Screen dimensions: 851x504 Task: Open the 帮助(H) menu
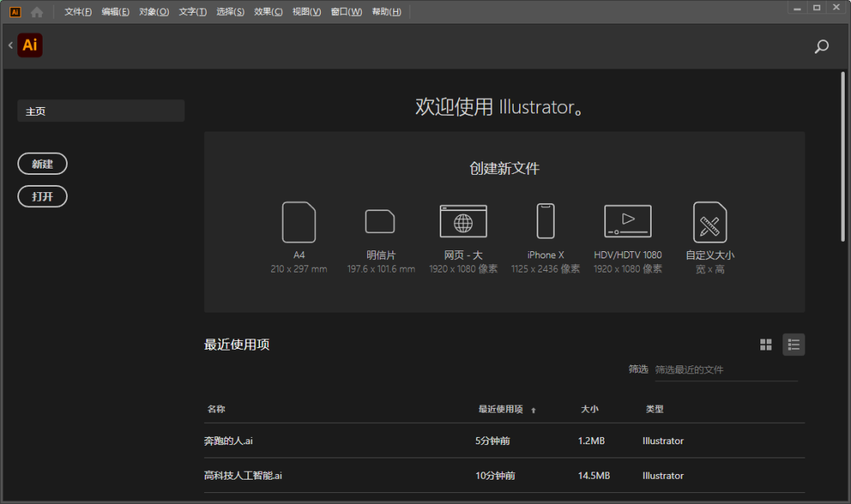pyautogui.click(x=386, y=12)
